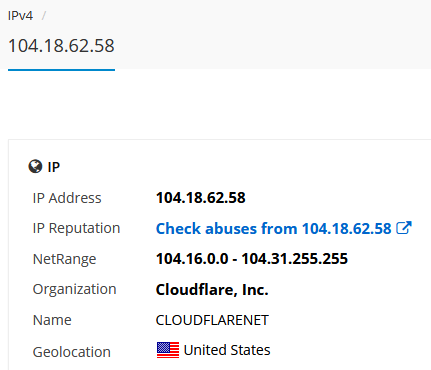The image size is (431, 370).
Task: Select the 104.18.62.58 tab heading
Action: point(61,46)
